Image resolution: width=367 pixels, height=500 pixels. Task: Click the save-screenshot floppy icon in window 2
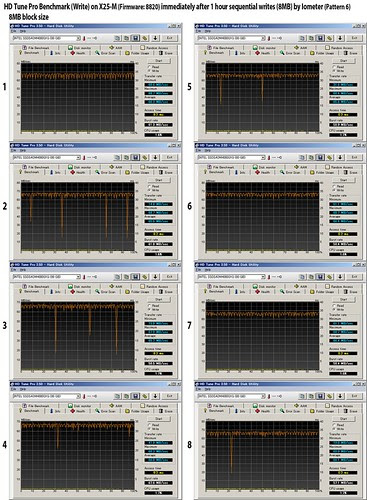pyautogui.click(x=135, y=157)
